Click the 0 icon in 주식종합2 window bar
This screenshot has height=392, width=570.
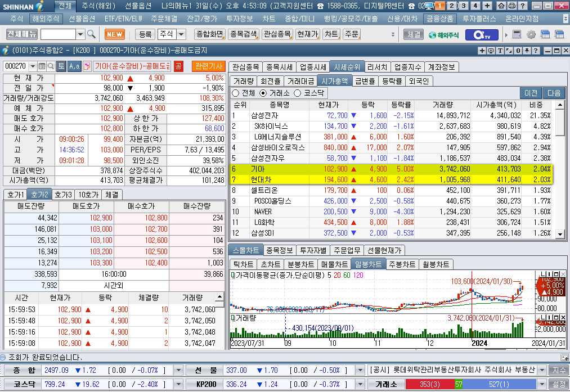click(518, 51)
